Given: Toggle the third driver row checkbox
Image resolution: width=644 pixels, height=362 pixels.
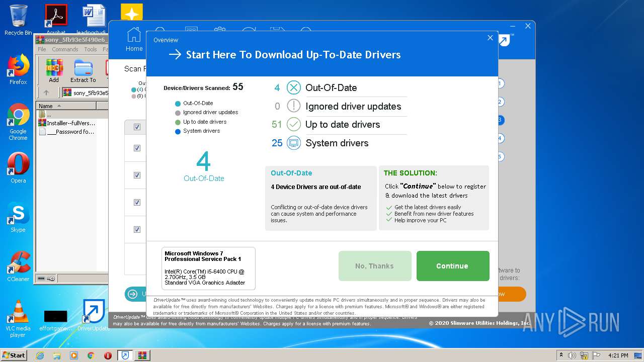Looking at the screenshot, I should 137,202.
